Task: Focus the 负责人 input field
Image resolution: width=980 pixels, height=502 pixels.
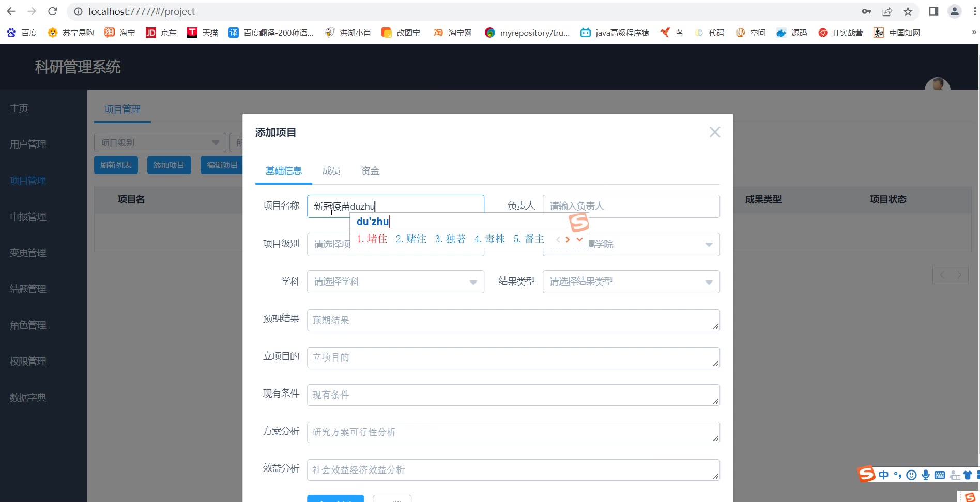Action: [631, 206]
